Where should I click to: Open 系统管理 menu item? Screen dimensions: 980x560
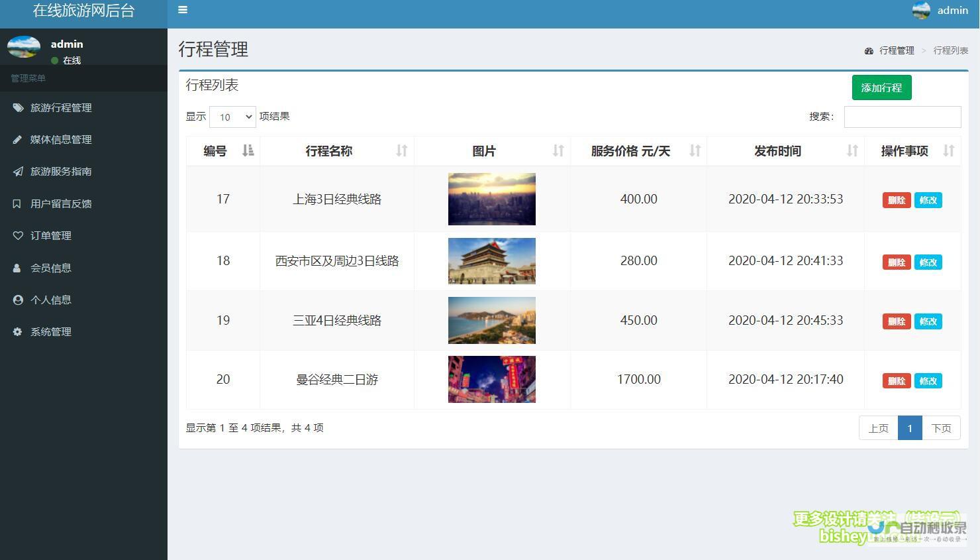point(83,331)
